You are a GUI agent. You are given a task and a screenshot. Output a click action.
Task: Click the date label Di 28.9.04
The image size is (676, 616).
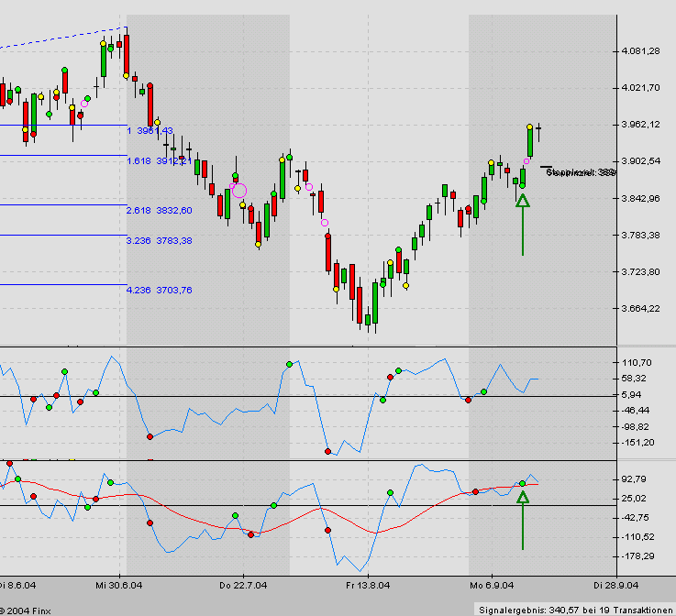pos(616,586)
